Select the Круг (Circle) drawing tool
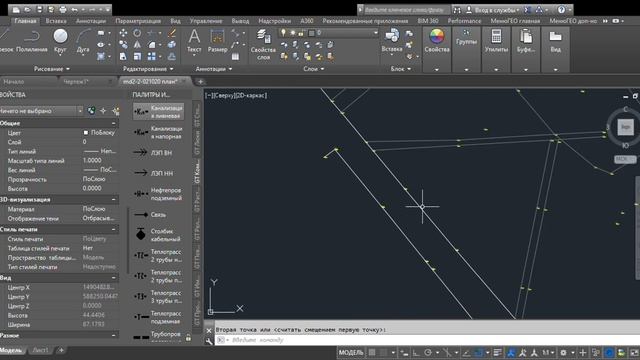The image size is (640, 360). click(x=60, y=41)
